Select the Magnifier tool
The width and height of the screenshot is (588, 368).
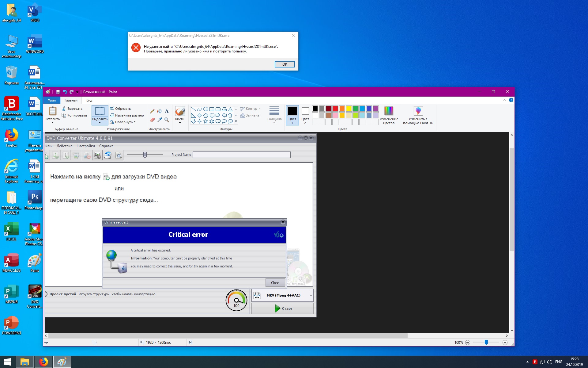(167, 120)
